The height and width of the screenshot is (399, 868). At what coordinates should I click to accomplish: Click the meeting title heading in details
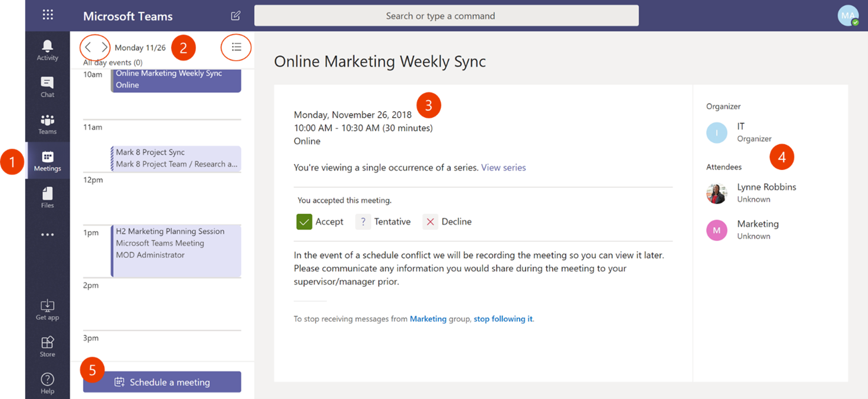[x=380, y=61]
